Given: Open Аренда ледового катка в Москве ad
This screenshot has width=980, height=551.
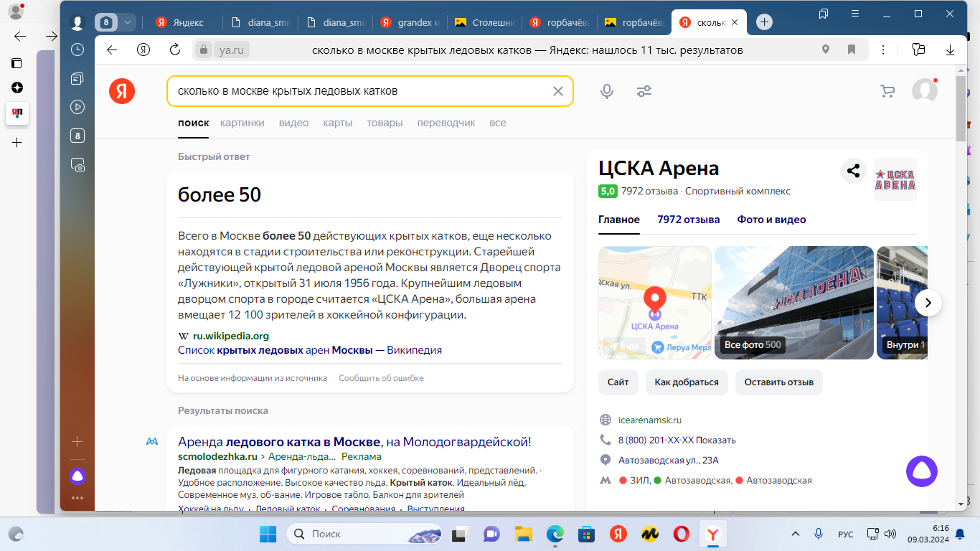Looking at the screenshot, I should coord(354,441).
